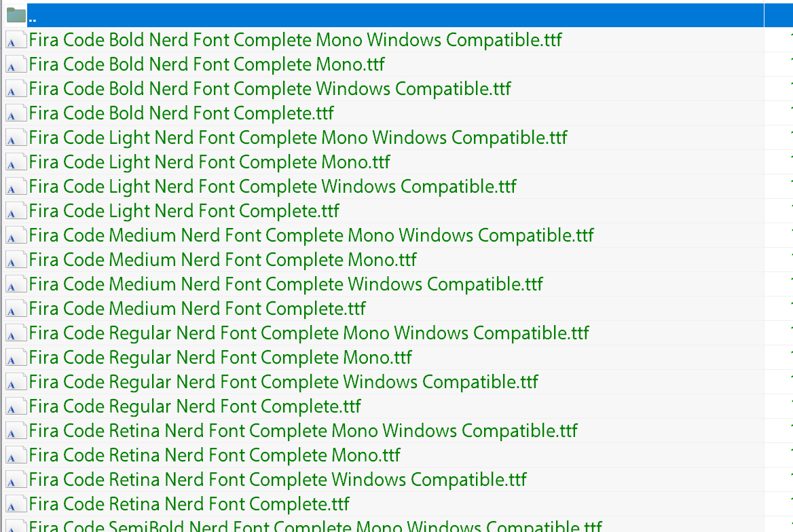Click font icon beside Light Complete Windows Compatible.ttf
This screenshot has height=532, width=793.
coord(16,187)
